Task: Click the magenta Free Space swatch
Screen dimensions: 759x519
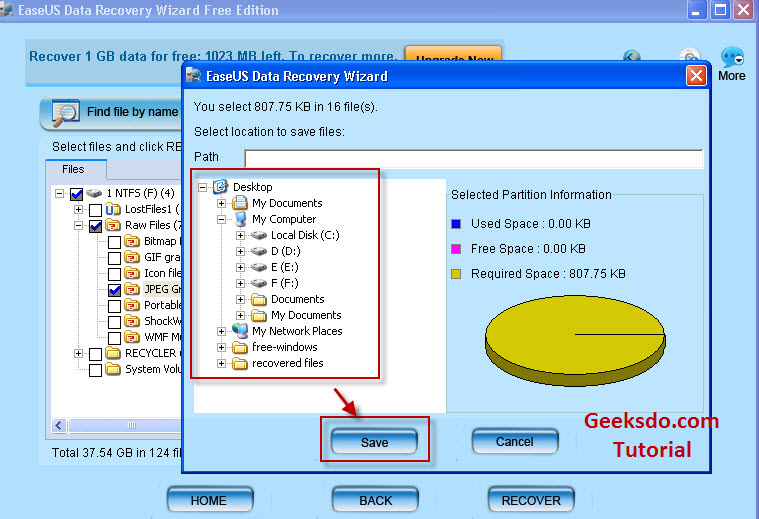Action: (x=455, y=249)
